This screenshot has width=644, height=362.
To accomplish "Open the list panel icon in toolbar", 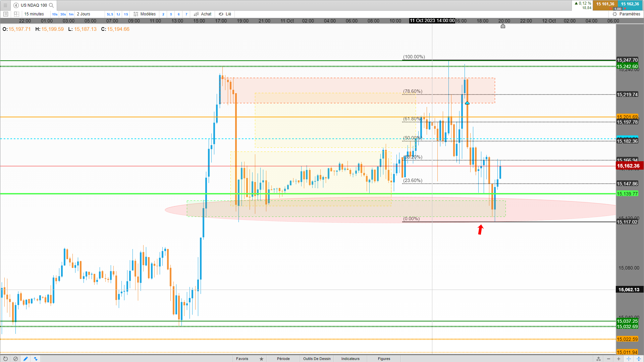I will coord(6,14).
